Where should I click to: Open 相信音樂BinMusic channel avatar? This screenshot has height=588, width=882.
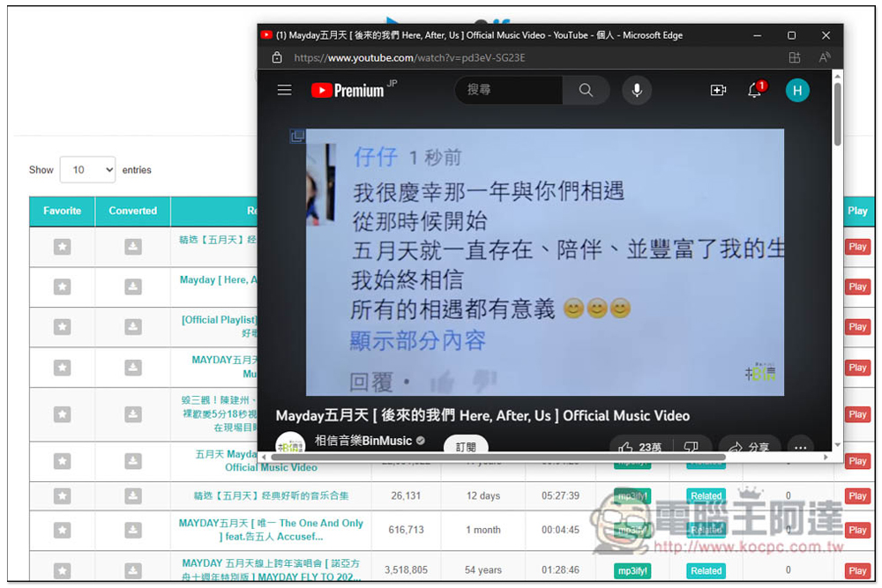tap(290, 443)
